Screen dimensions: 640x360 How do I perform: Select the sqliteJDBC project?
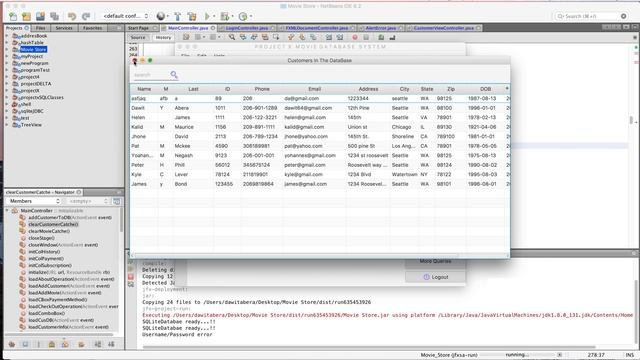point(32,111)
